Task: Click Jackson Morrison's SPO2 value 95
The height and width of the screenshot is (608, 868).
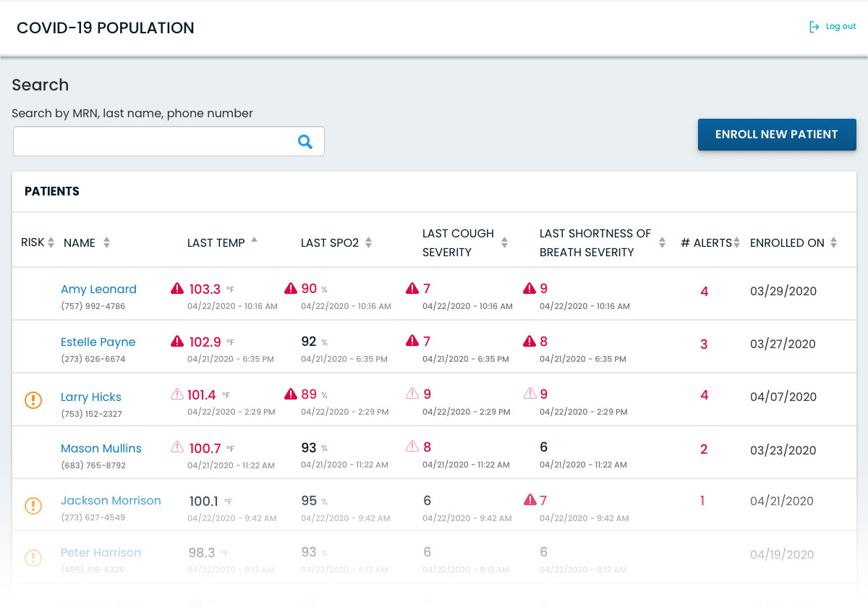Action: pyautogui.click(x=309, y=501)
